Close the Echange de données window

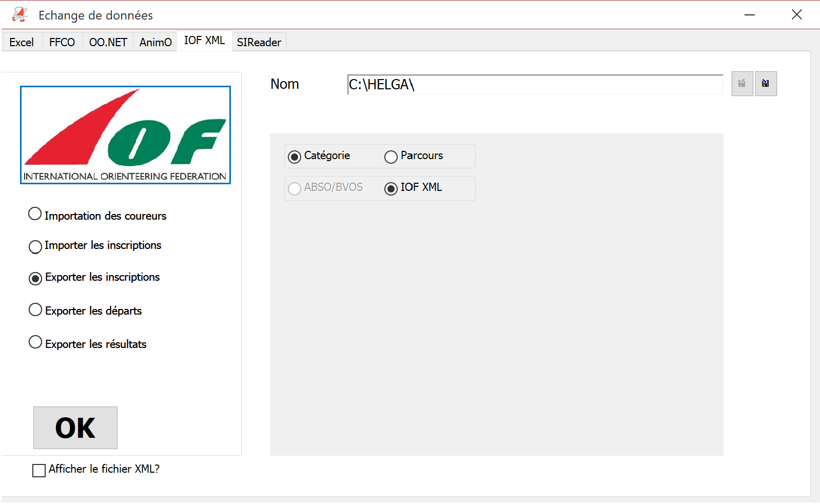[797, 15]
